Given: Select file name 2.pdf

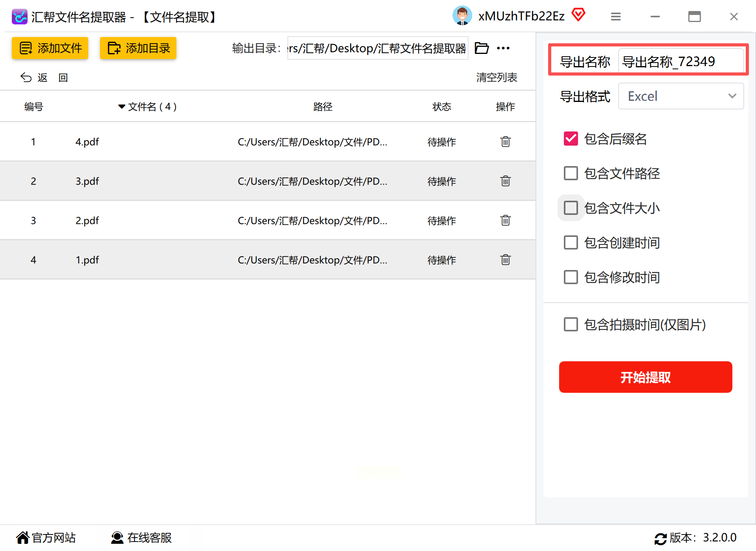Looking at the screenshot, I should pyautogui.click(x=87, y=220).
